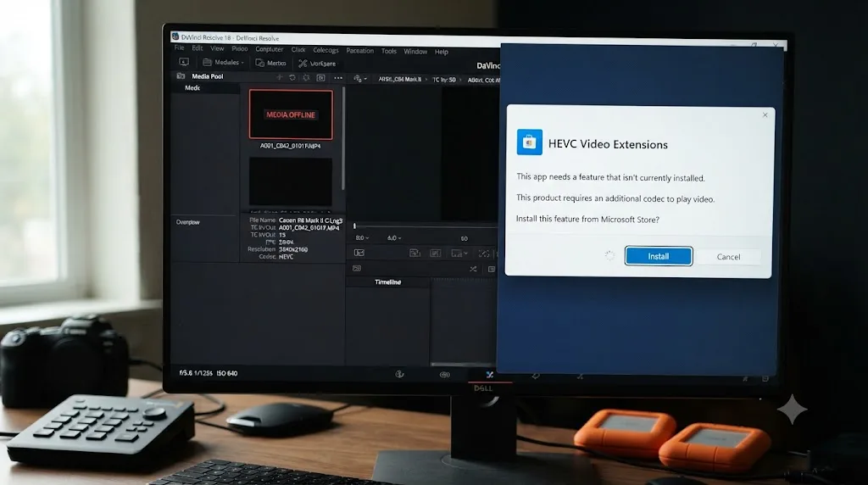This screenshot has height=485, width=868.
Task: Select the MEDIA OFFLINE clip thumbnail
Action: click(x=291, y=114)
